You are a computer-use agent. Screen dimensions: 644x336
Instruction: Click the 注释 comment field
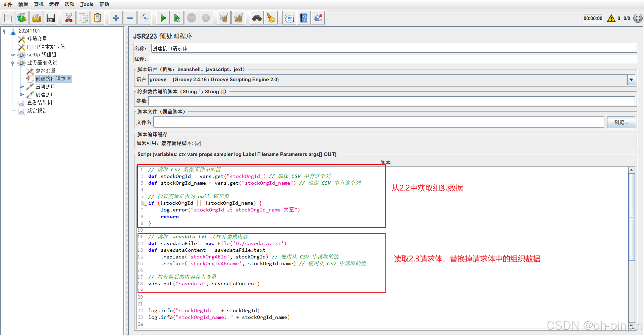(394, 59)
